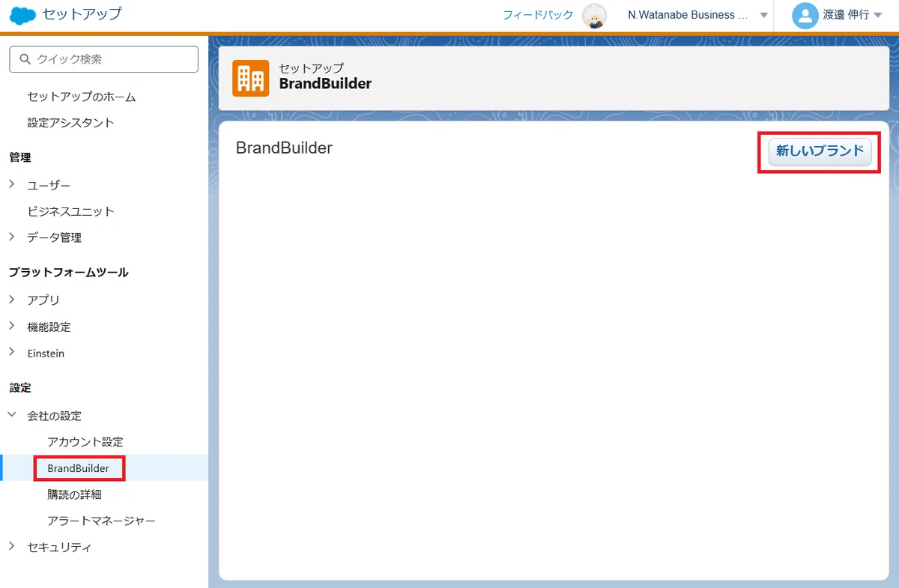Open the Einstein mascot icon
The image size is (899, 588).
595,16
